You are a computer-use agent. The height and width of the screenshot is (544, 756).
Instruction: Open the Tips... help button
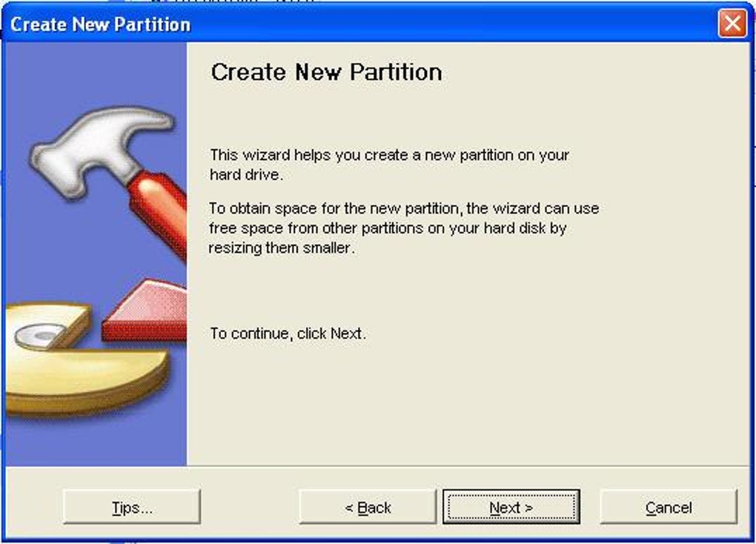pos(132,508)
